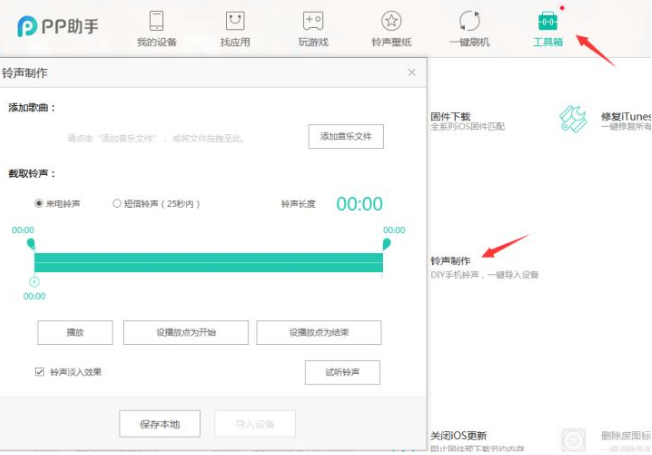652x455 pixels.
Task: Select 来电铃声 radio option
Action: [x=39, y=203]
